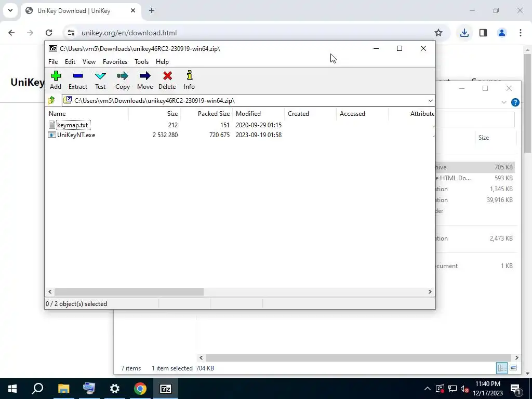532x399 pixels.
Task: Open the Chrome tab search dropdown
Action: coord(10,10)
